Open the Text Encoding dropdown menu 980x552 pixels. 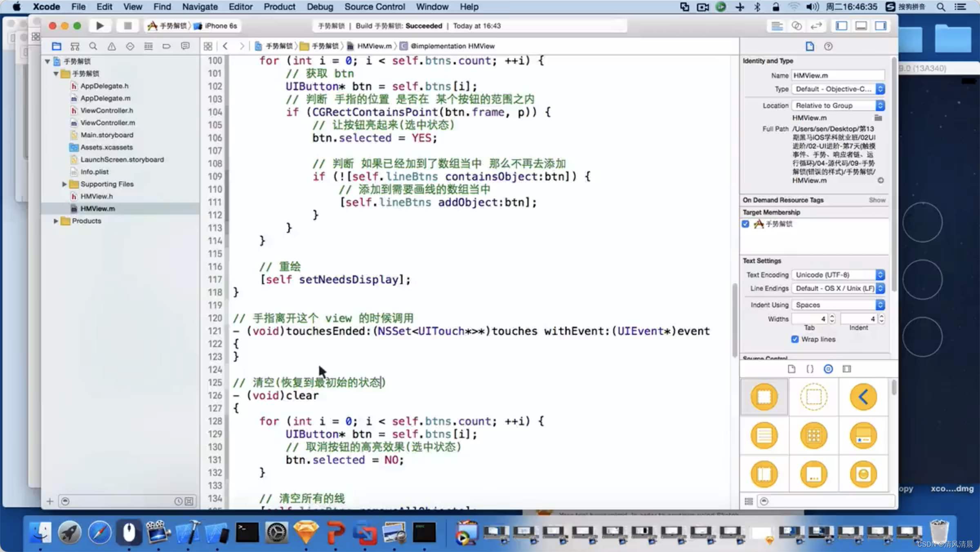coord(839,275)
